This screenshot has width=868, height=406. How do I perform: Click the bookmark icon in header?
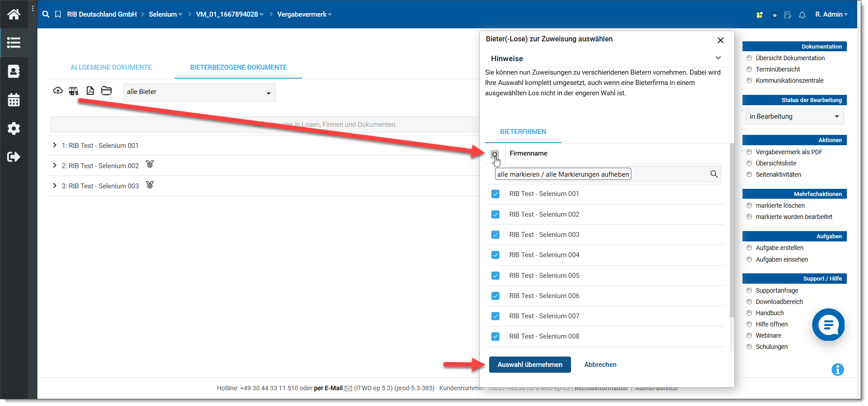coord(58,14)
